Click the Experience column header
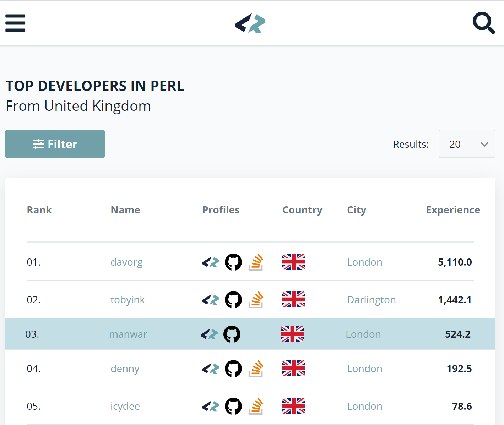Viewport: 504px width, 425px height. pos(453,210)
